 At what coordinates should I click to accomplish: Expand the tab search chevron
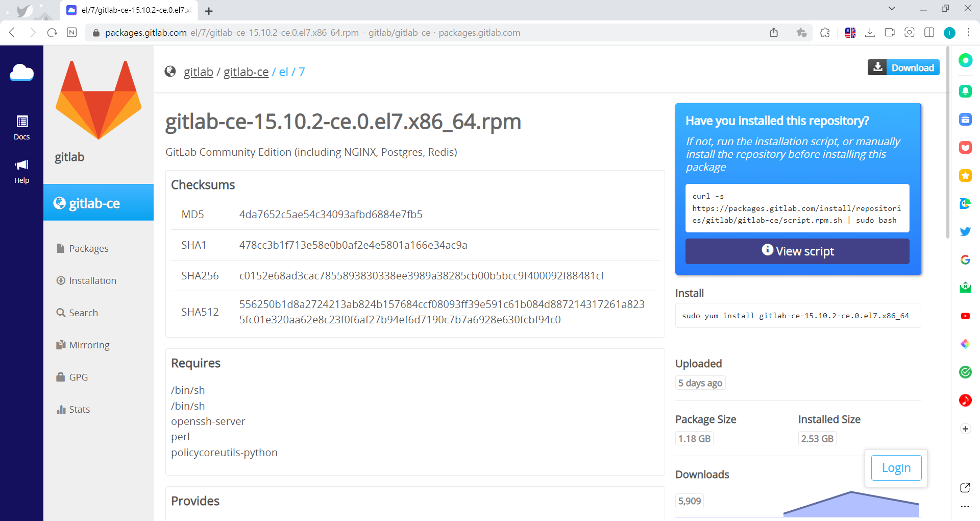coord(892,8)
